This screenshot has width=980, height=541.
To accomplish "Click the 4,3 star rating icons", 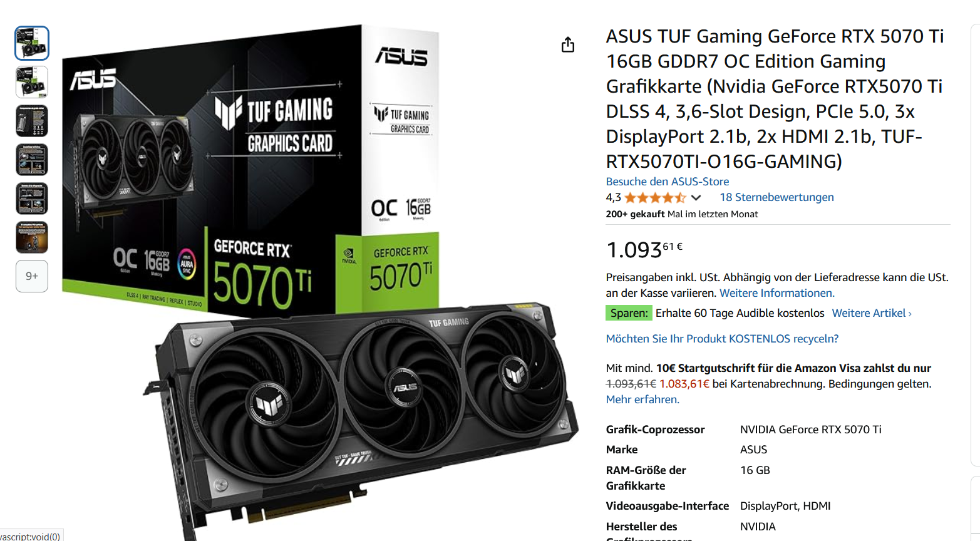I will (x=655, y=198).
